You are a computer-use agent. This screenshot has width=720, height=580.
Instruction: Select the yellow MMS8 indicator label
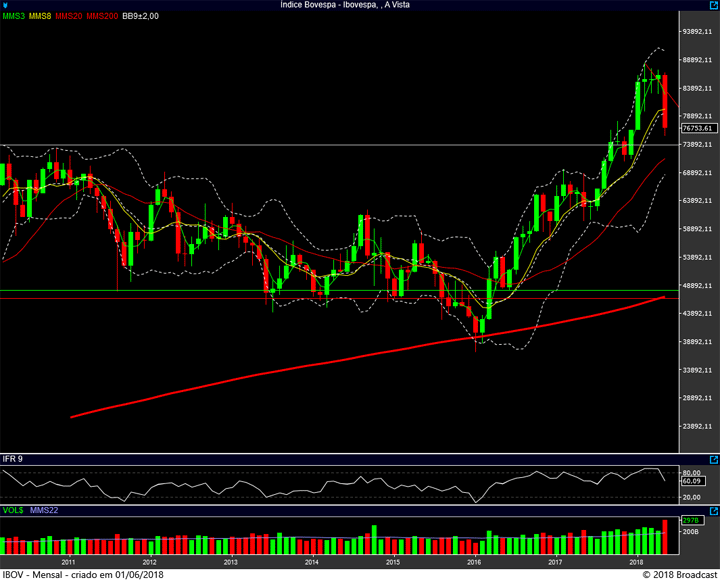(40, 16)
